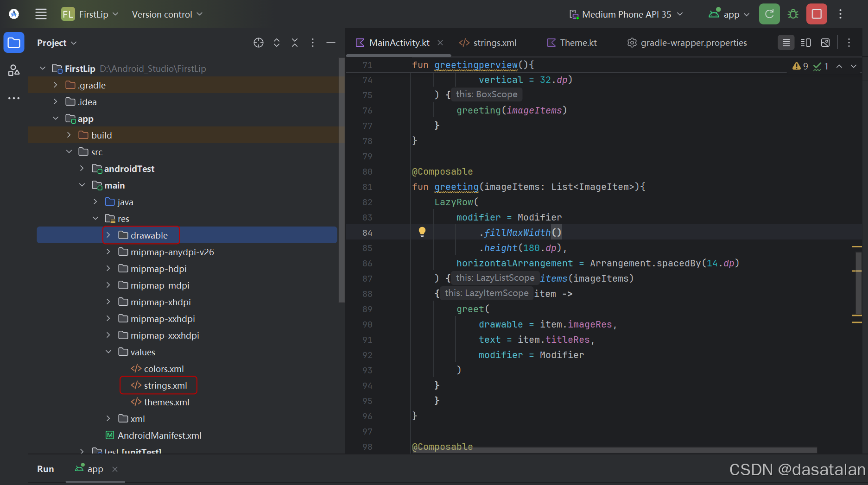The width and height of the screenshot is (868, 485).
Task: Select AndroidManifest.xml in the Project tree
Action: (160, 435)
